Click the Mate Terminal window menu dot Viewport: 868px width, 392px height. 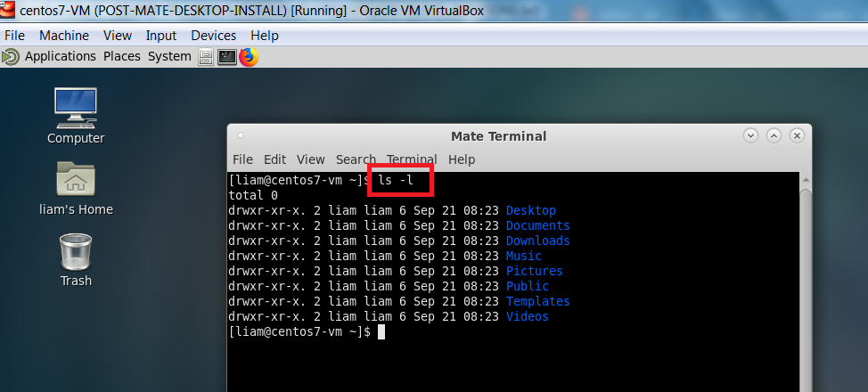[241, 135]
